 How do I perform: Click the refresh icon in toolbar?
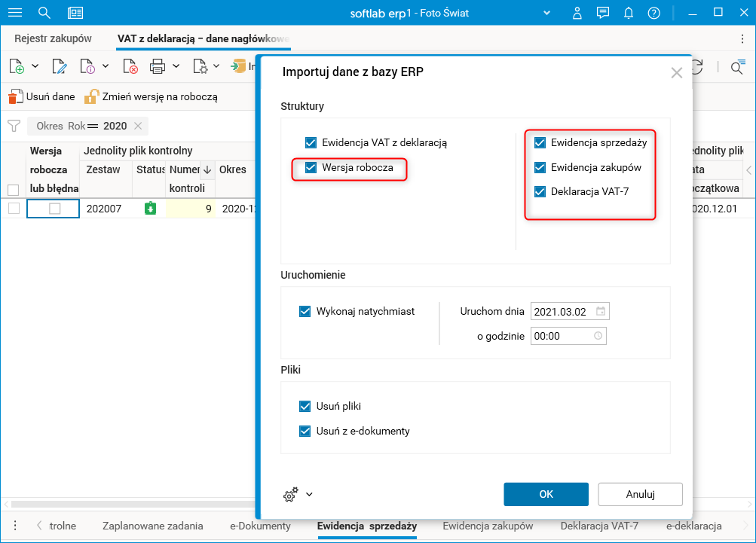point(698,67)
